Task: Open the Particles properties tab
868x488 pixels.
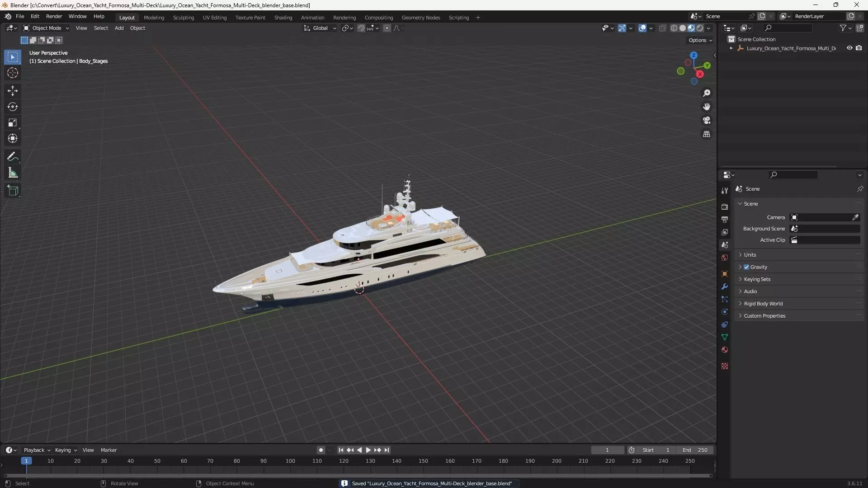Action: click(x=725, y=299)
